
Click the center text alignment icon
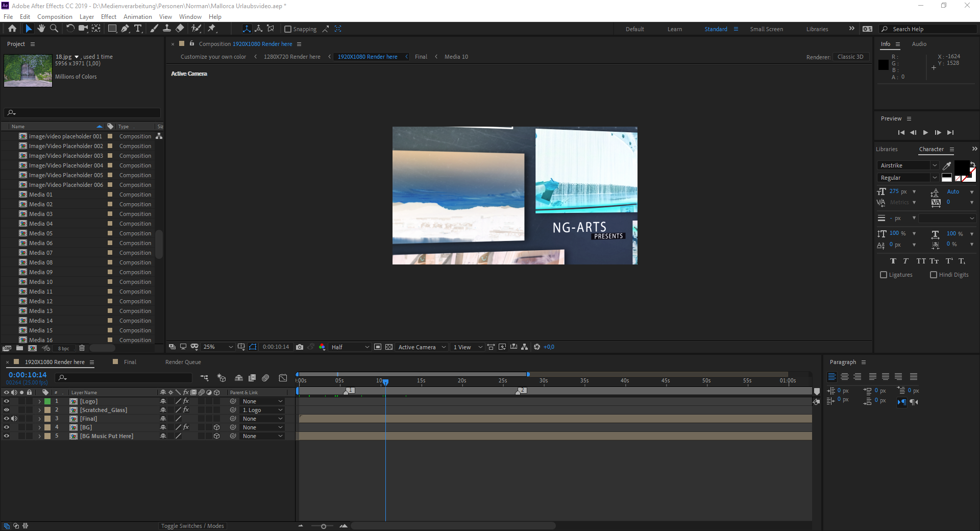coord(845,377)
